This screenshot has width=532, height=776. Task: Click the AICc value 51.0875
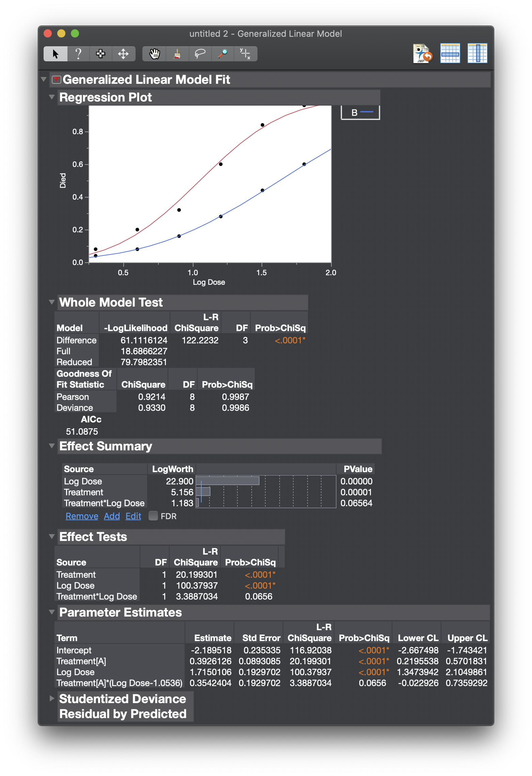tap(82, 432)
